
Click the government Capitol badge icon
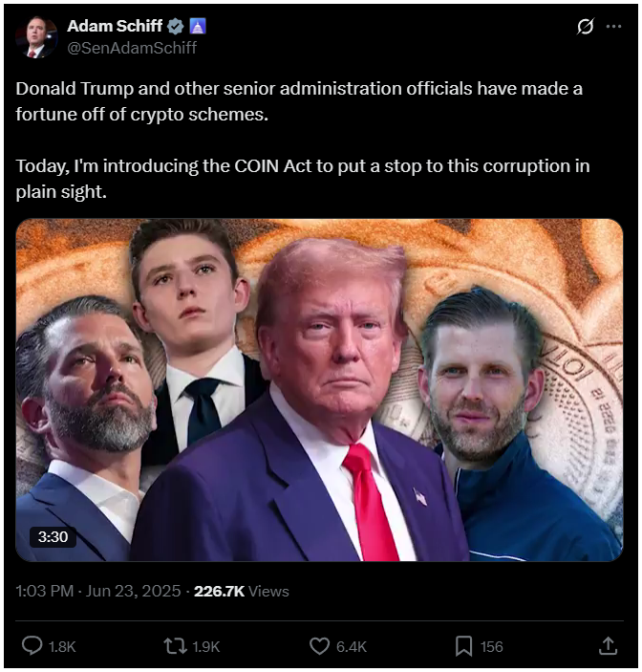click(x=198, y=27)
